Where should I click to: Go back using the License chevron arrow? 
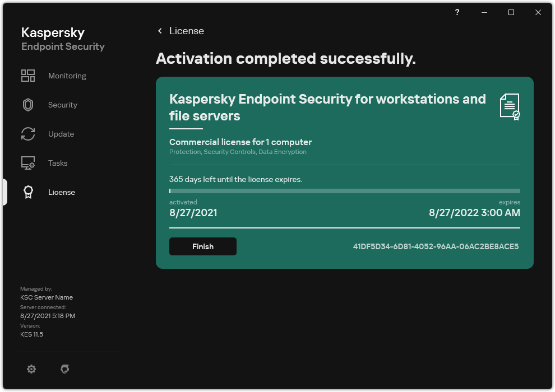(x=160, y=31)
